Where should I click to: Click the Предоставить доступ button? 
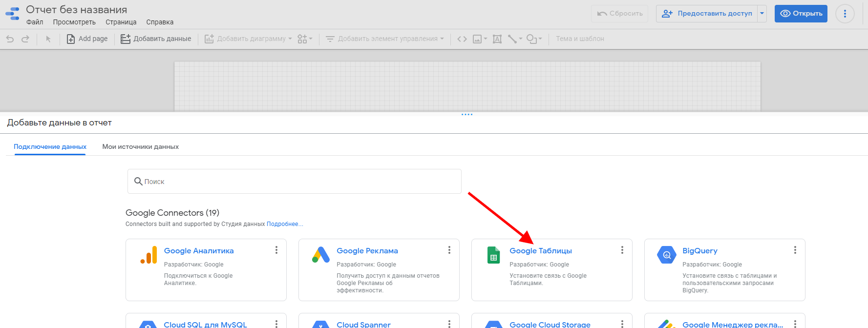[707, 14]
